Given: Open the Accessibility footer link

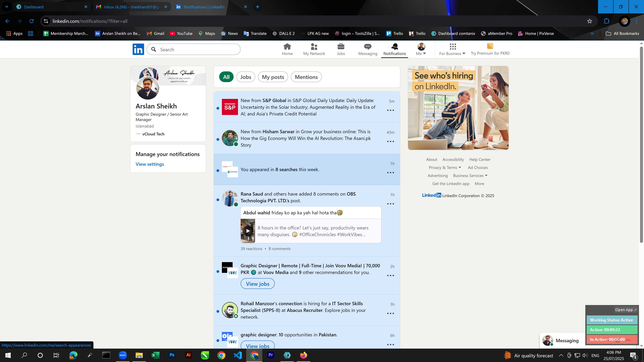Looking at the screenshot, I should click(x=453, y=160).
